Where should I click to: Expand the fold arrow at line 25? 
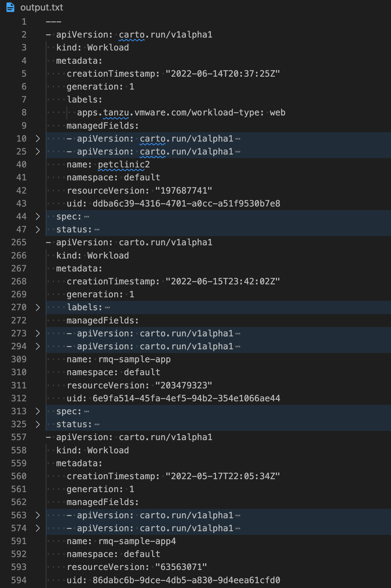pos(38,152)
